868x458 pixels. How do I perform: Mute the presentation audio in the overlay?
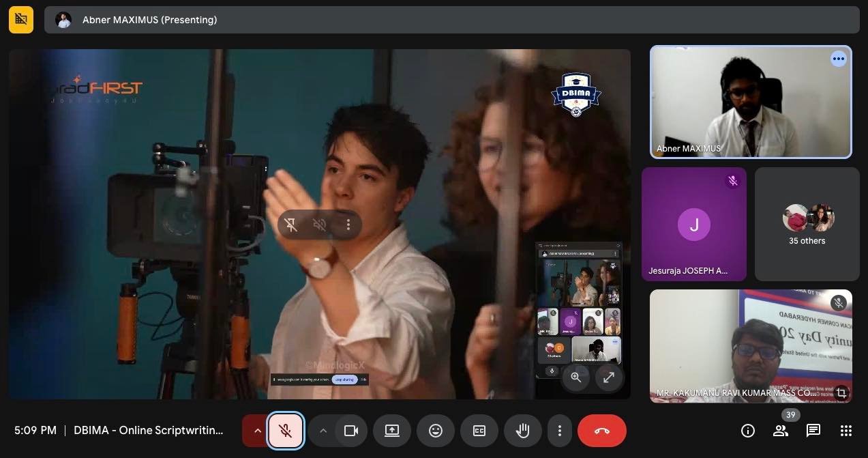click(x=319, y=225)
